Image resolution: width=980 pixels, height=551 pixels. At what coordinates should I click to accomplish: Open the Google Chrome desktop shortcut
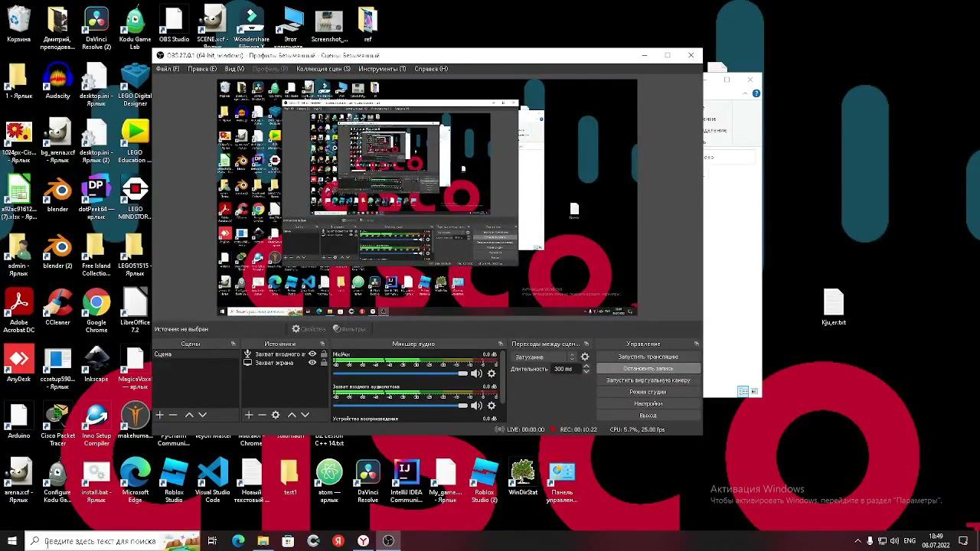click(96, 310)
